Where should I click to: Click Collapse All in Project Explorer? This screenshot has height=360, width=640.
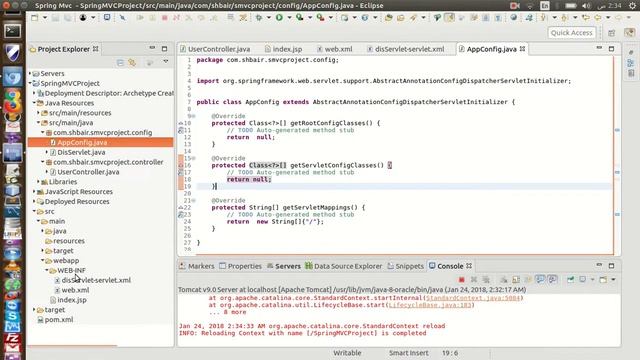pos(120,62)
